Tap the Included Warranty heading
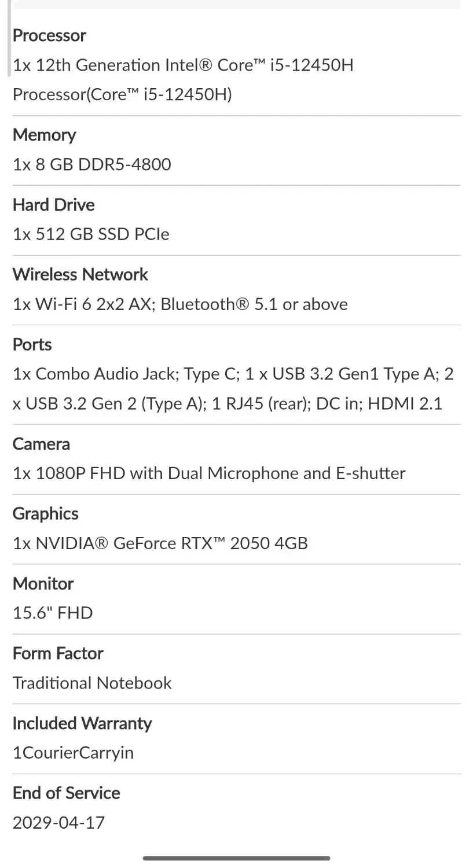Image resolution: width=473 pixels, height=868 pixels. tap(82, 723)
